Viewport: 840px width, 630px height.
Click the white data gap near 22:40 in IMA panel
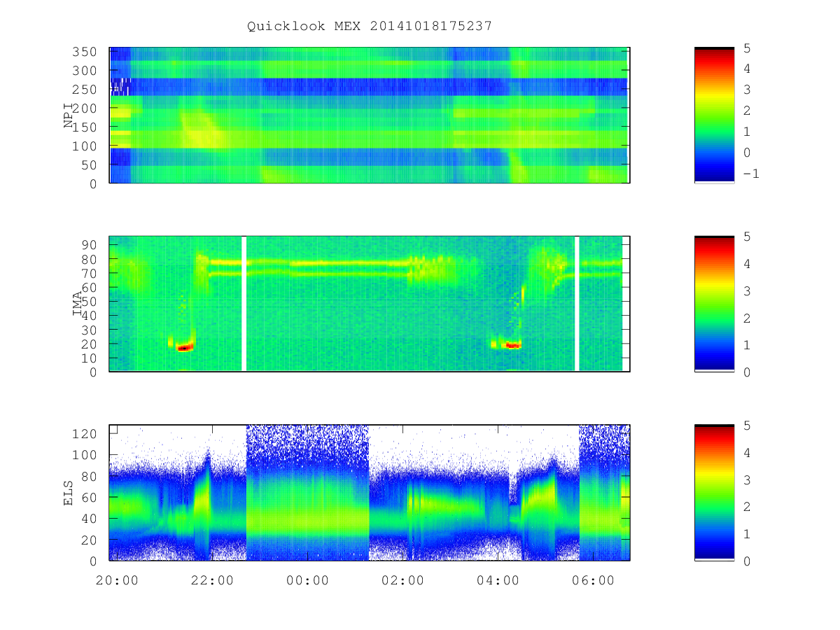click(244, 304)
